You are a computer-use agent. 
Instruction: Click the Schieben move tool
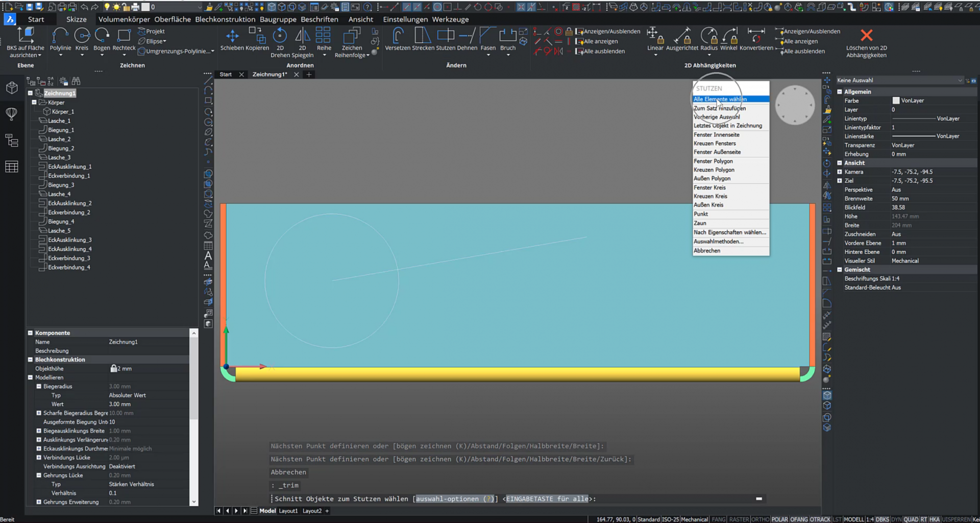pos(232,40)
